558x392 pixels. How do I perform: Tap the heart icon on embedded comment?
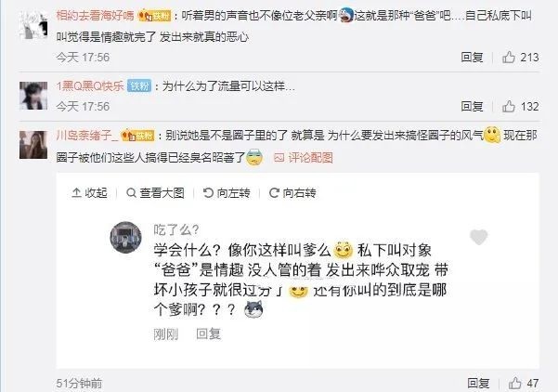[479, 237]
